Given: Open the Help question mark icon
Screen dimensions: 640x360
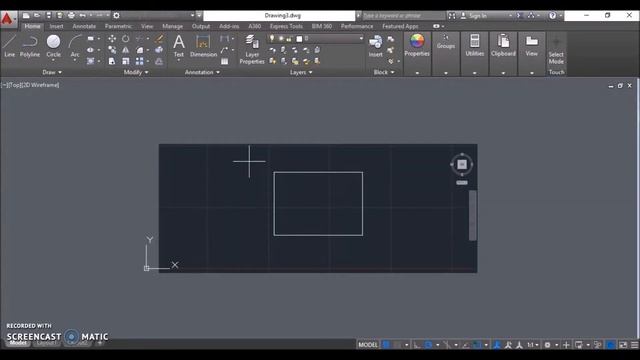Looking at the screenshot, I should pyautogui.click(x=552, y=16).
